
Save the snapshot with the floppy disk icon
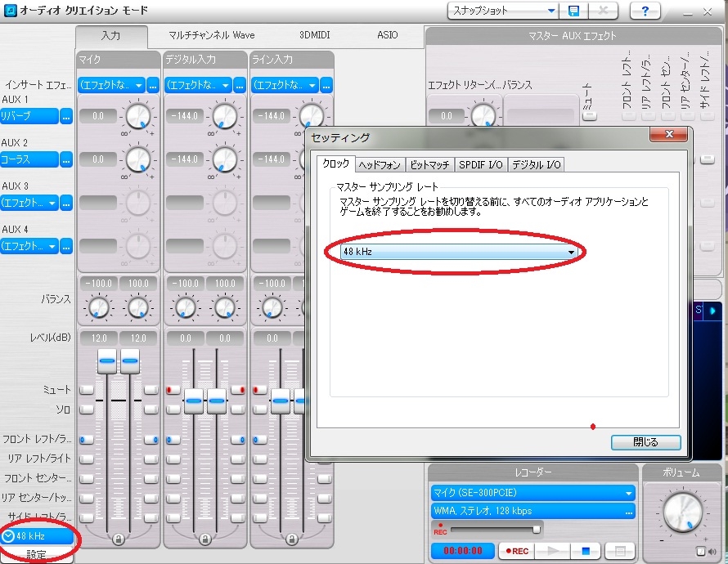click(x=574, y=11)
